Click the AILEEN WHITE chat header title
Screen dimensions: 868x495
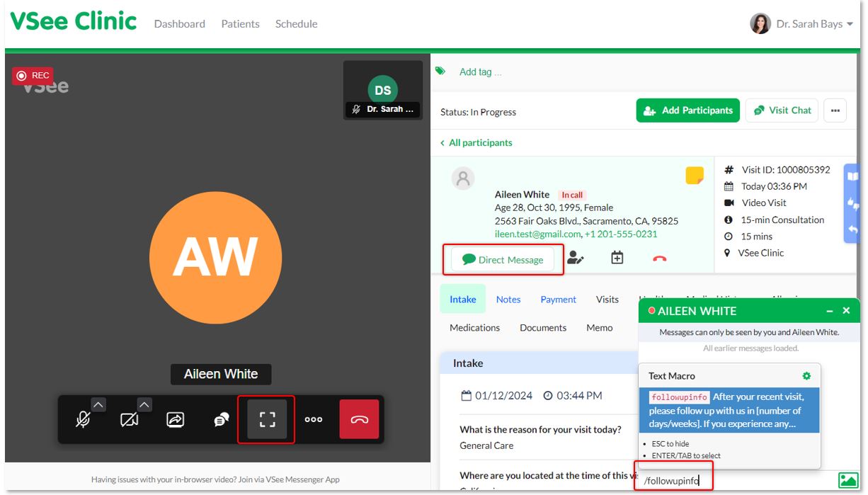tap(697, 311)
